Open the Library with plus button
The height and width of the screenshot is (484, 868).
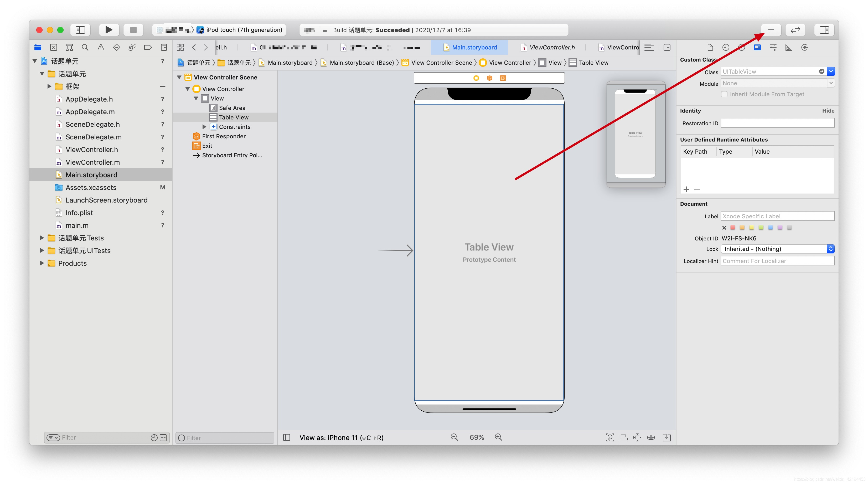click(771, 30)
